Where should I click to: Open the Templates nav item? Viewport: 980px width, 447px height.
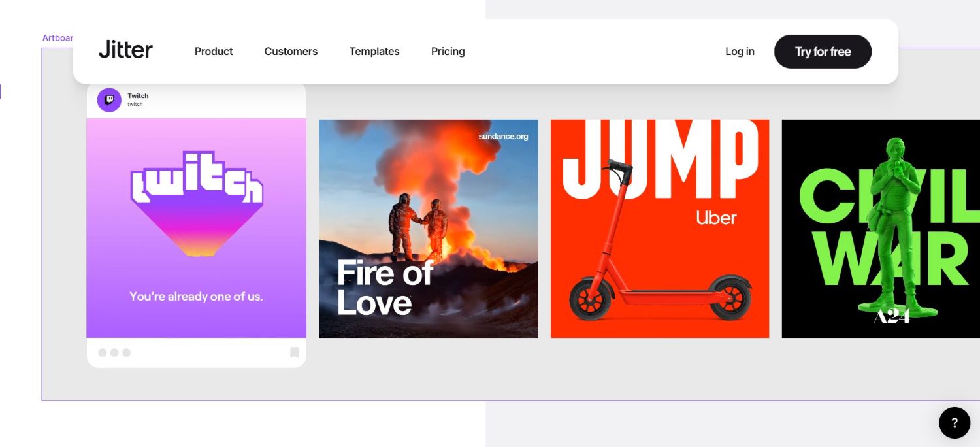[374, 52]
